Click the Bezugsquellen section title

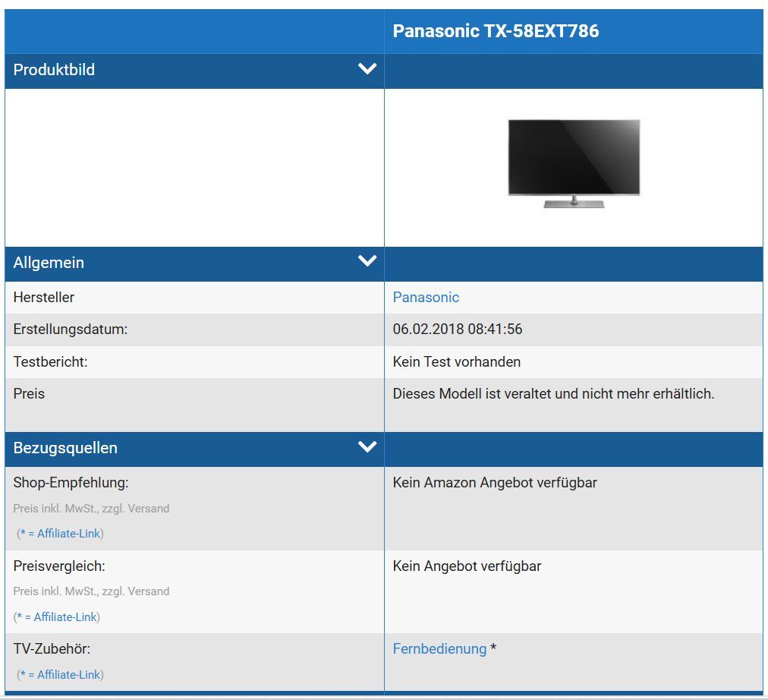[x=65, y=448]
